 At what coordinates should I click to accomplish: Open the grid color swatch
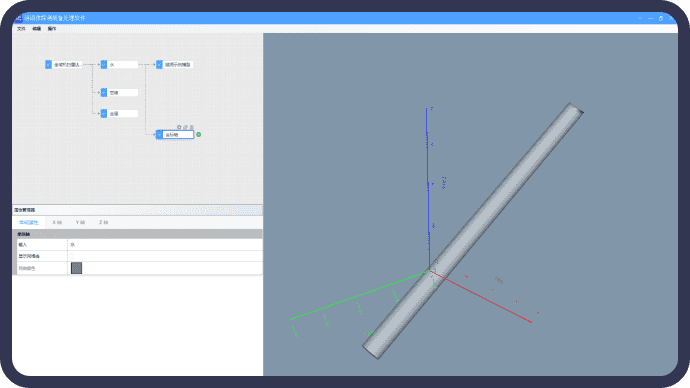tap(77, 268)
